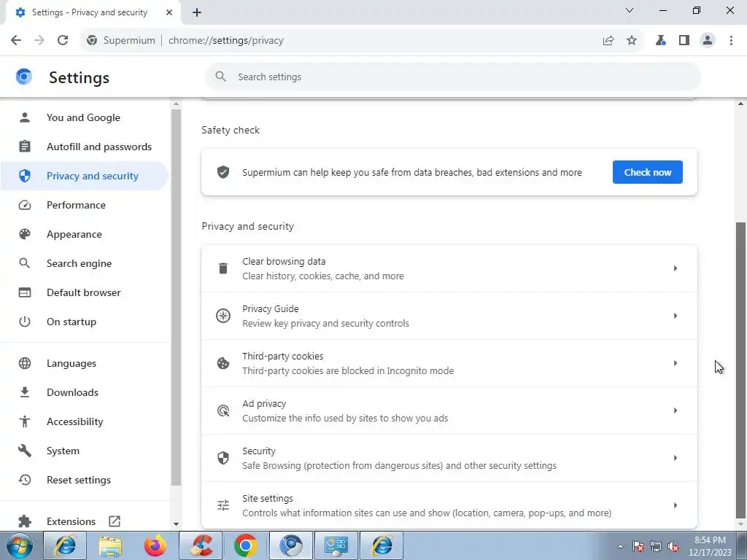Screen dimensions: 747x560
Task: Open Downloads settings
Action: (x=84, y=392)
